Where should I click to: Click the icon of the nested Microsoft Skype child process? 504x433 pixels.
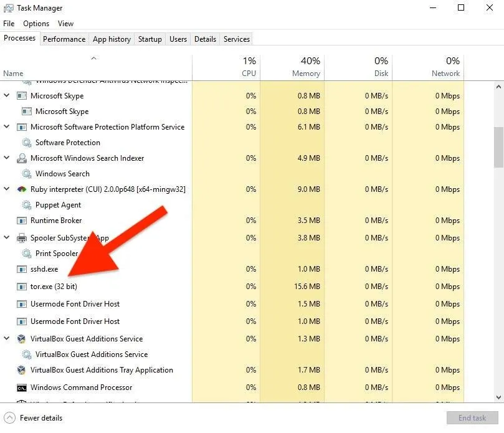pos(26,112)
